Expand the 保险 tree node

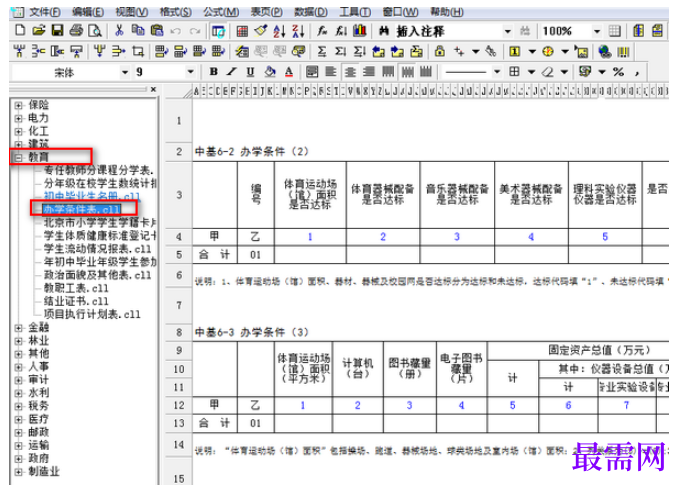coord(18,105)
